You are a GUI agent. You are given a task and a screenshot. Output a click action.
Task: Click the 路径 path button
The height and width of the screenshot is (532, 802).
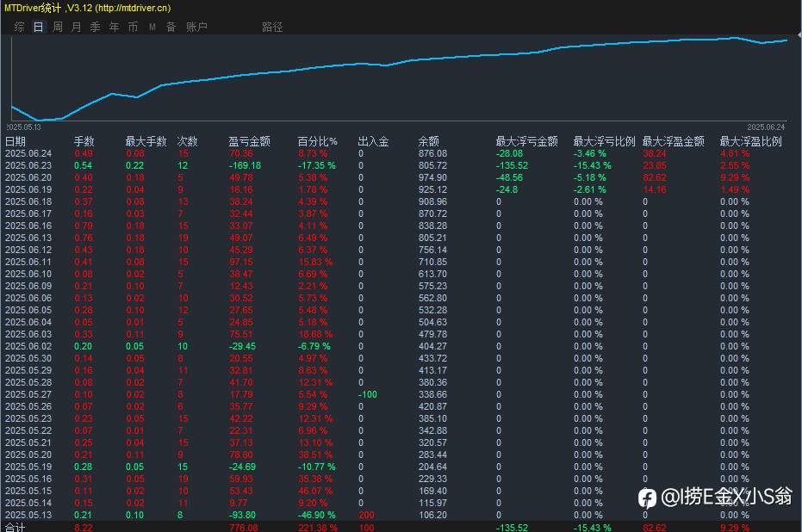[272, 27]
